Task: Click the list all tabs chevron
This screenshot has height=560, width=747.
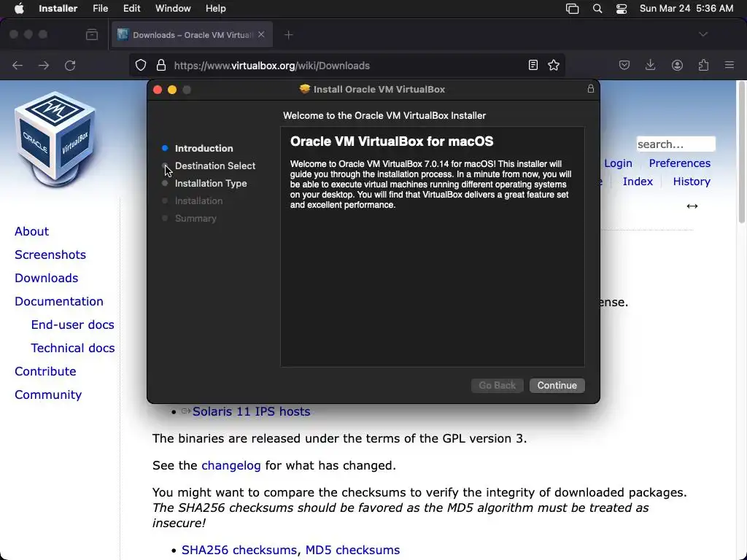Action: click(x=703, y=34)
